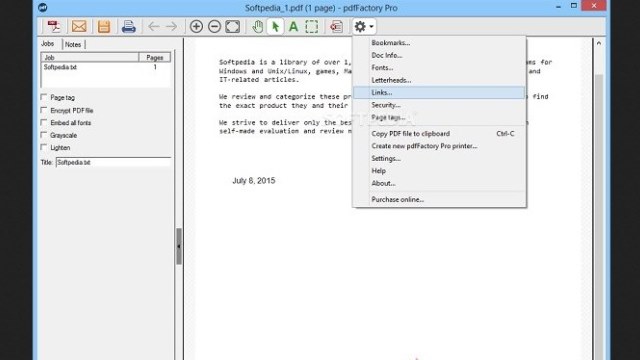Select the Links... menu entry
The height and width of the screenshot is (360, 640).
(x=439, y=93)
